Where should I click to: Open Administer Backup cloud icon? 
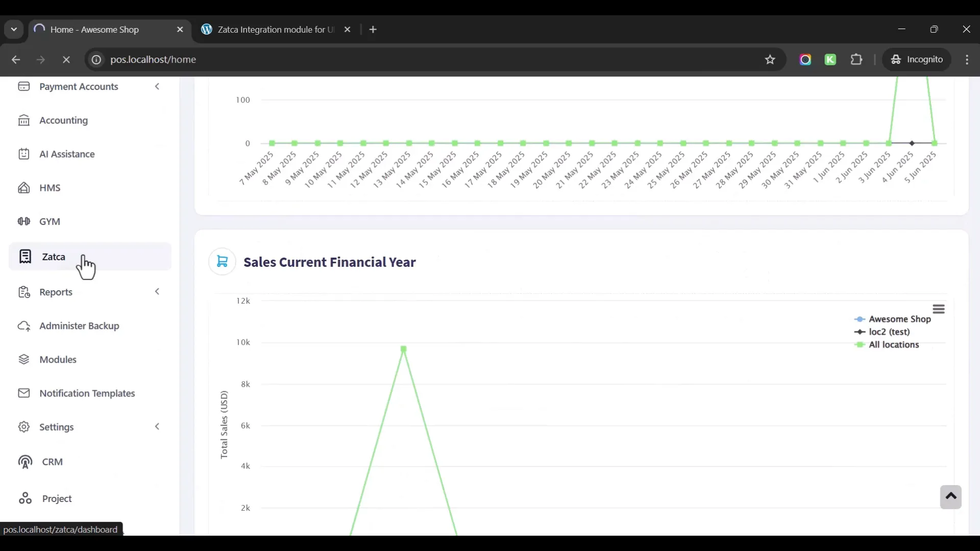pyautogui.click(x=24, y=326)
